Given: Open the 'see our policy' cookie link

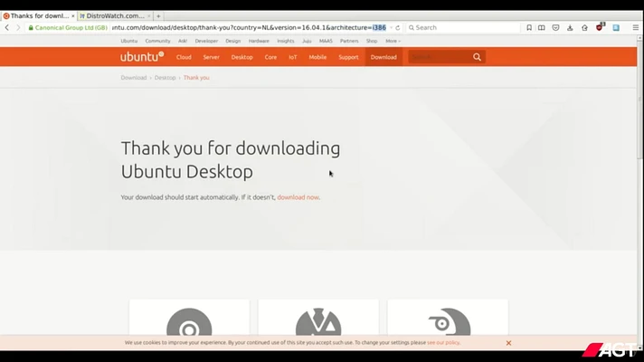Looking at the screenshot, I should click(x=443, y=342).
